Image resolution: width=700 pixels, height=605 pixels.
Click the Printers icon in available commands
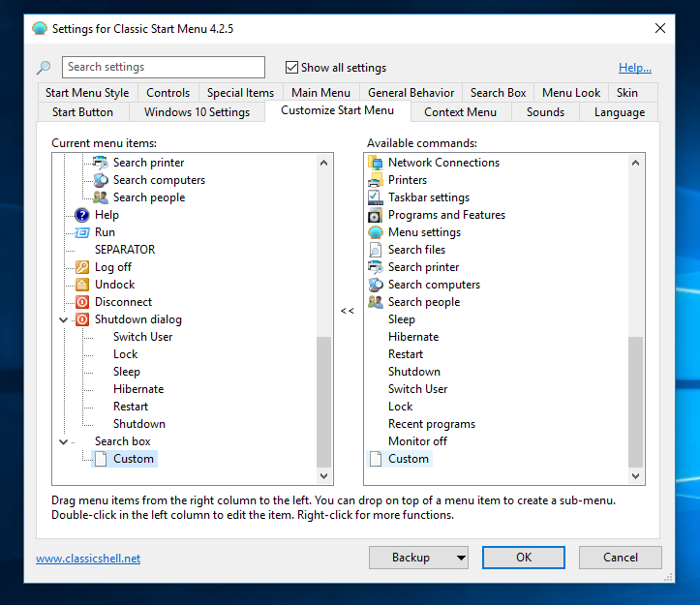(376, 180)
